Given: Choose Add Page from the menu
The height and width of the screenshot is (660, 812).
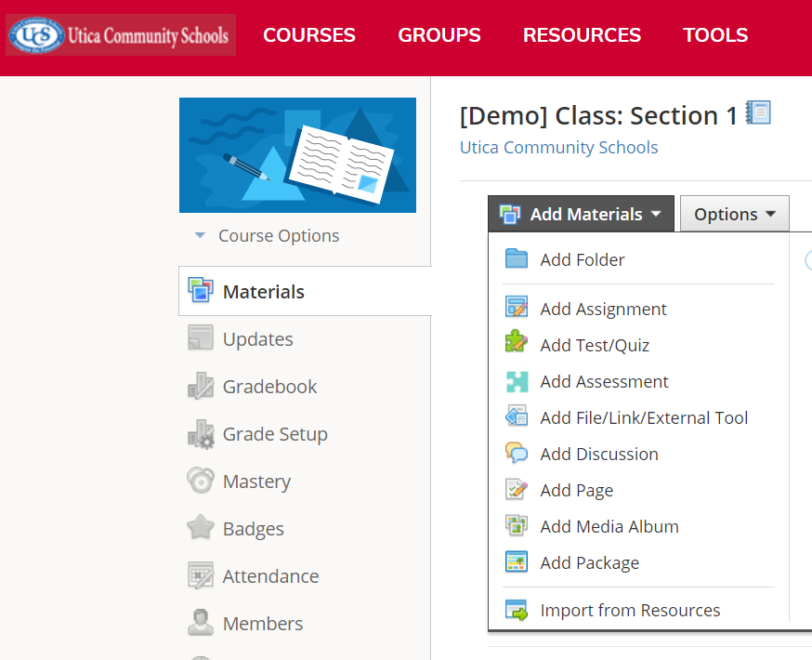Looking at the screenshot, I should [576, 490].
